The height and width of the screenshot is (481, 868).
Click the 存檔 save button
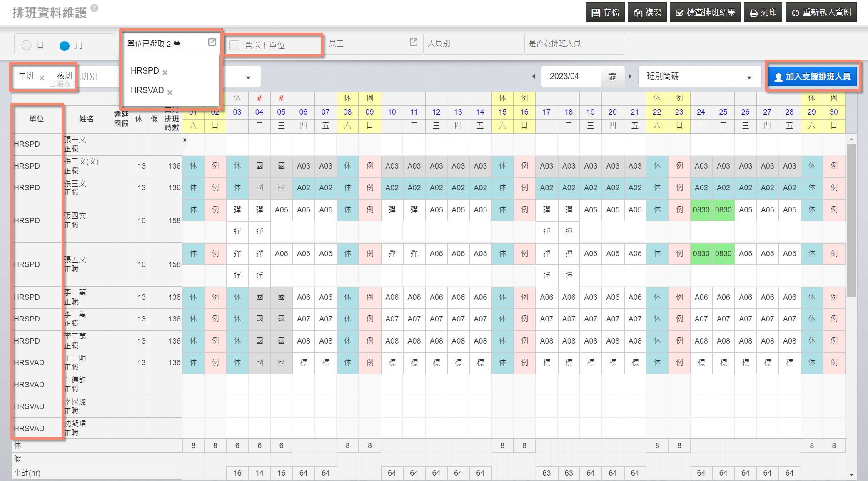(x=605, y=12)
